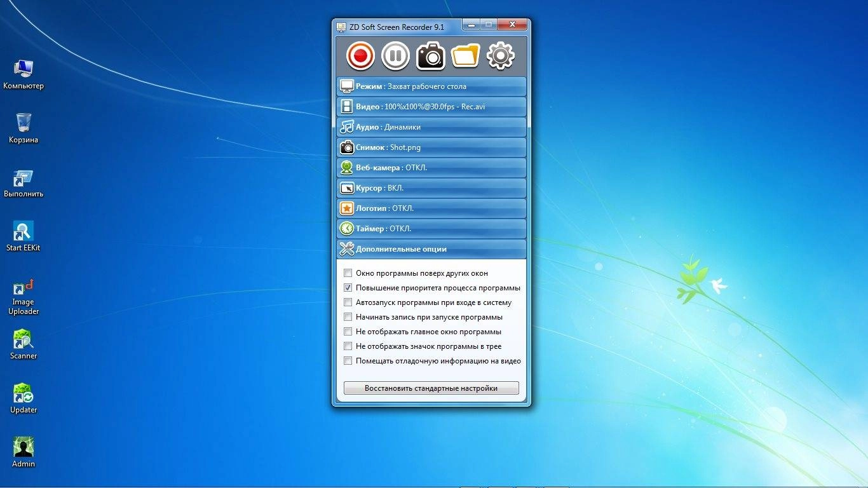
Task: Enable Автозапуск программы при входе в систему
Action: 348,302
